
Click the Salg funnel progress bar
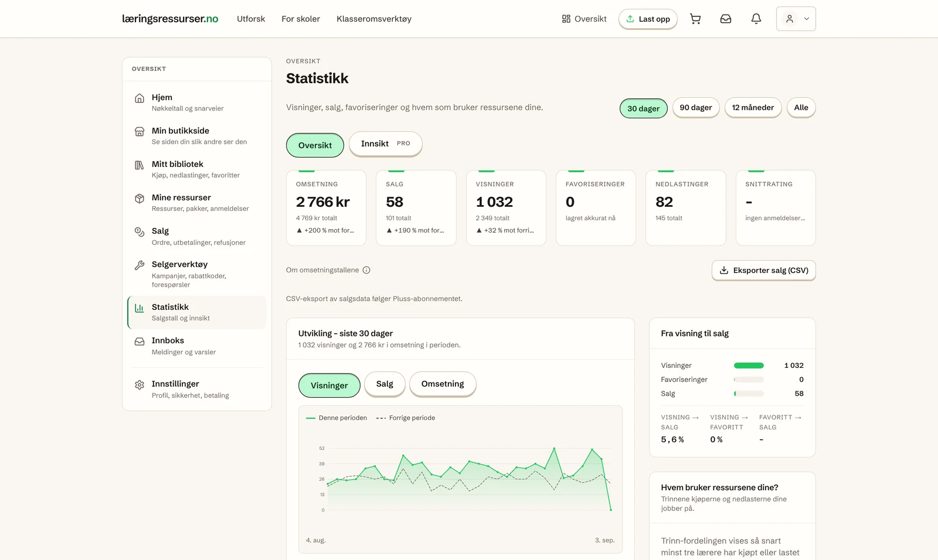point(749,394)
